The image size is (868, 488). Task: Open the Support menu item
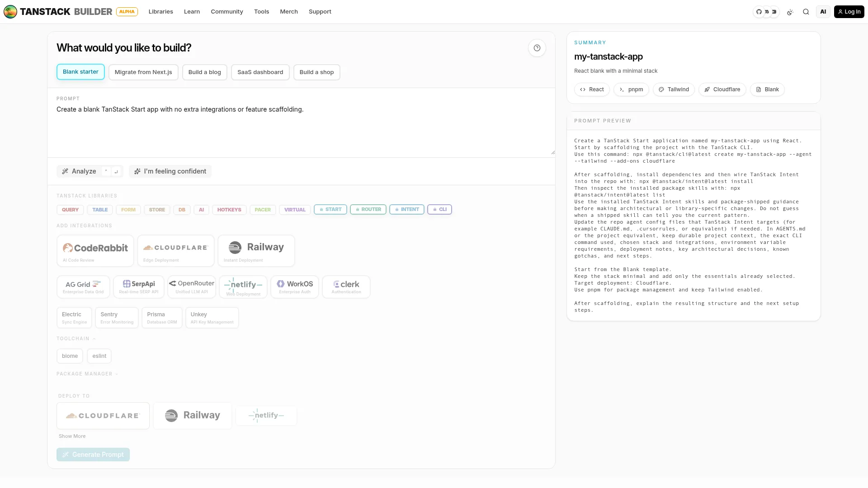point(320,12)
